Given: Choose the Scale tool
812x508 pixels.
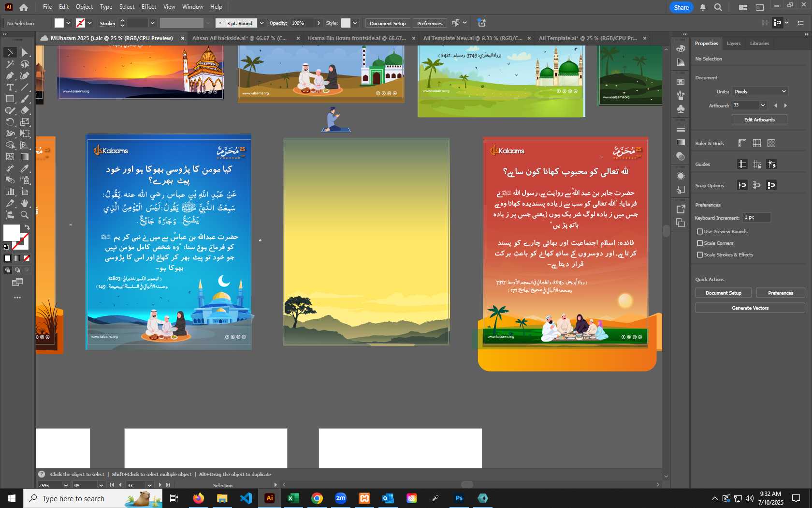Looking at the screenshot, I should coord(25,122).
